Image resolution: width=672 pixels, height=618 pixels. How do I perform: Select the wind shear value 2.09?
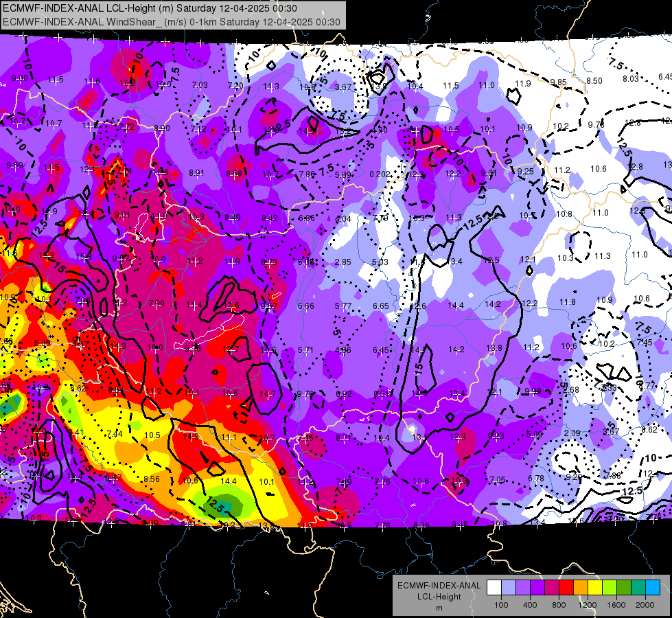pyautogui.click(x=572, y=433)
